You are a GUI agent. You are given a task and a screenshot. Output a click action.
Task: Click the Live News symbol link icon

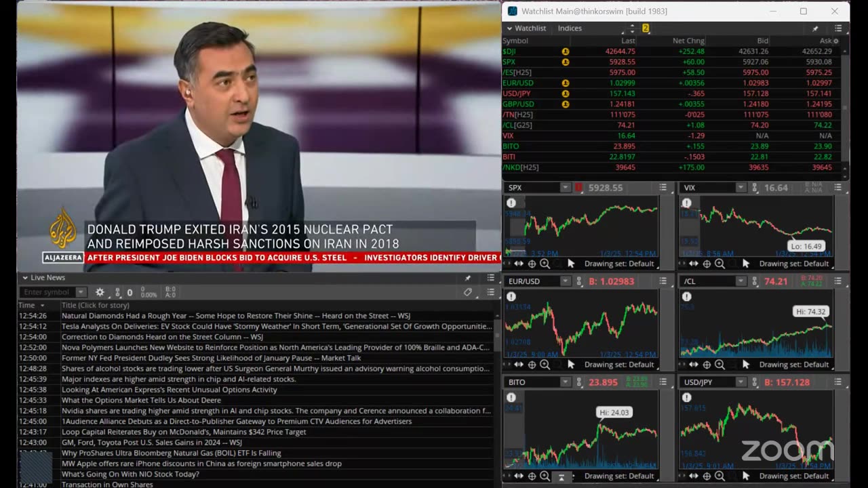pyautogui.click(x=118, y=292)
